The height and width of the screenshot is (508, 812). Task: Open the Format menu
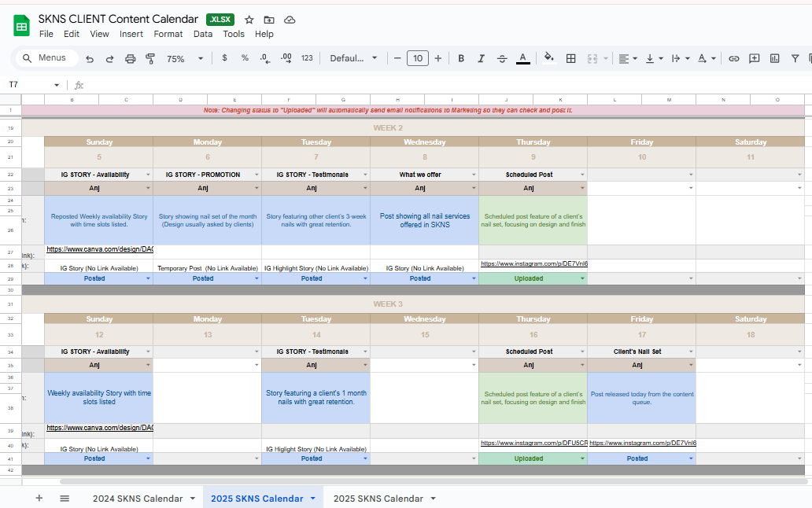[x=168, y=34]
